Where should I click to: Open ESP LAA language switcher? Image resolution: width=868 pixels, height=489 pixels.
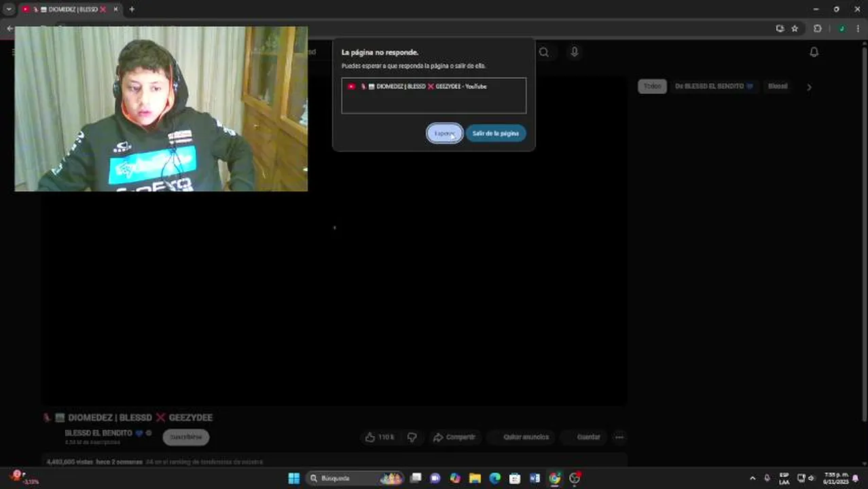pos(784,478)
